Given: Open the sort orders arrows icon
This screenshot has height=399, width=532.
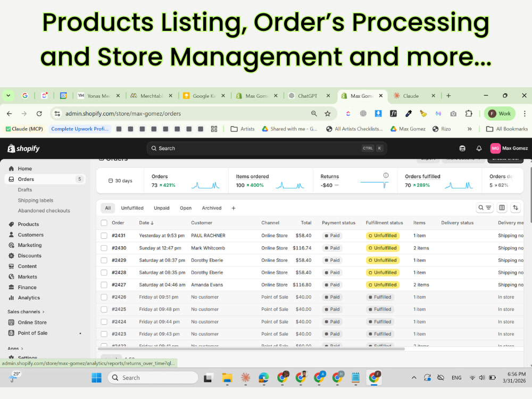Looking at the screenshot, I should click(516, 207).
